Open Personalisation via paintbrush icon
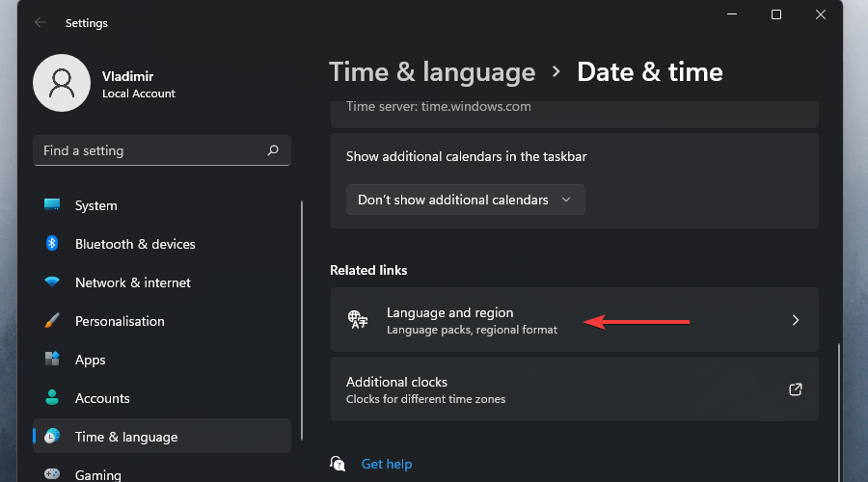The width and height of the screenshot is (868, 482). pyautogui.click(x=53, y=321)
